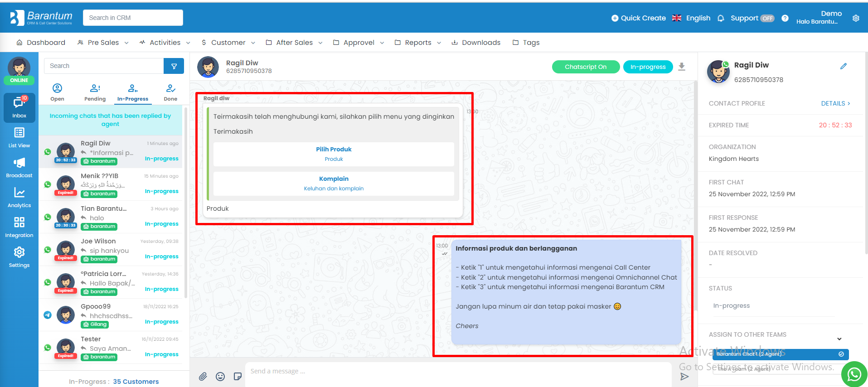Click the Kingdom Hearts organization value
Viewport: 868px width, 387px height.
[x=733, y=159]
